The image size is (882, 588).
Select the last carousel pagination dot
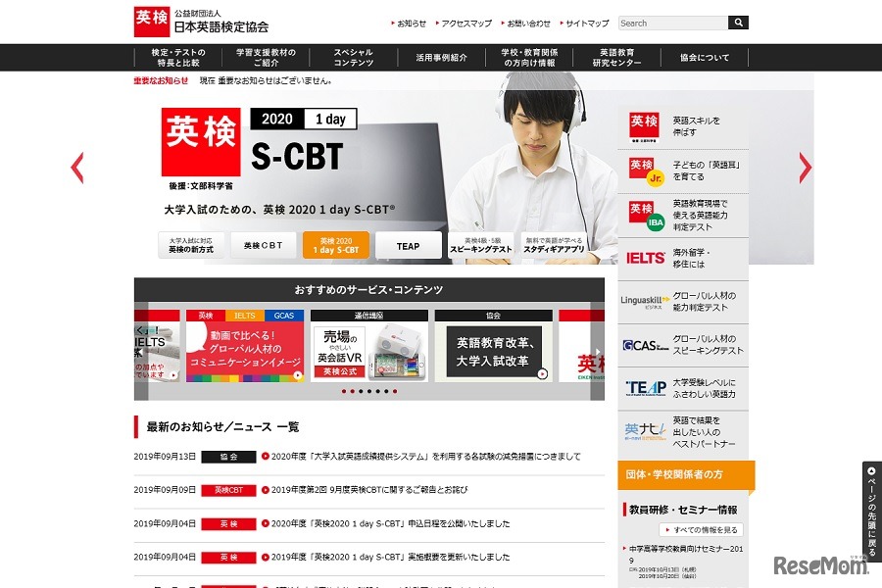coord(395,391)
